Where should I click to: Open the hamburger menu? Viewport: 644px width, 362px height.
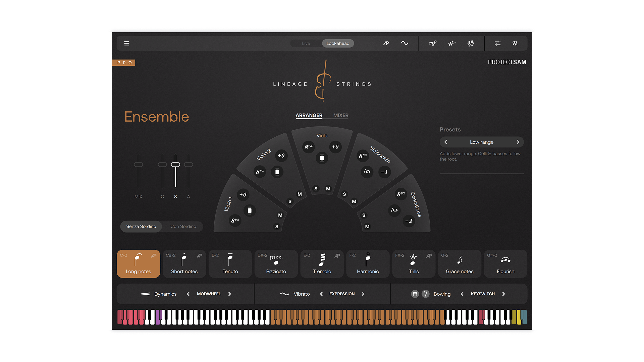[127, 43]
